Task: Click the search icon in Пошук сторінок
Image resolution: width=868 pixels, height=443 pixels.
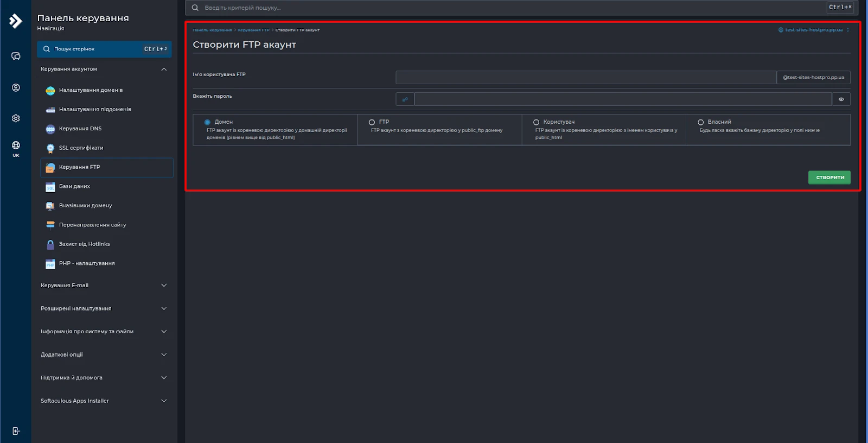Action: pos(47,49)
